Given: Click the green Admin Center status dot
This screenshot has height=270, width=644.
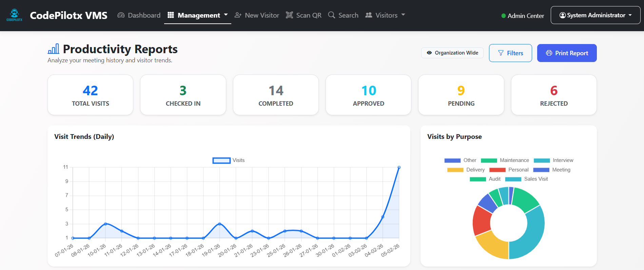Looking at the screenshot, I should pyautogui.click(x=504, y=16).
